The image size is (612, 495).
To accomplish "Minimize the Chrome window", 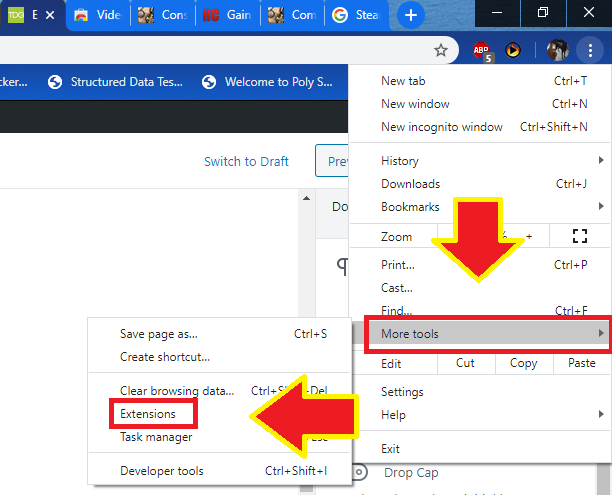I will click(x=497, y=13).
